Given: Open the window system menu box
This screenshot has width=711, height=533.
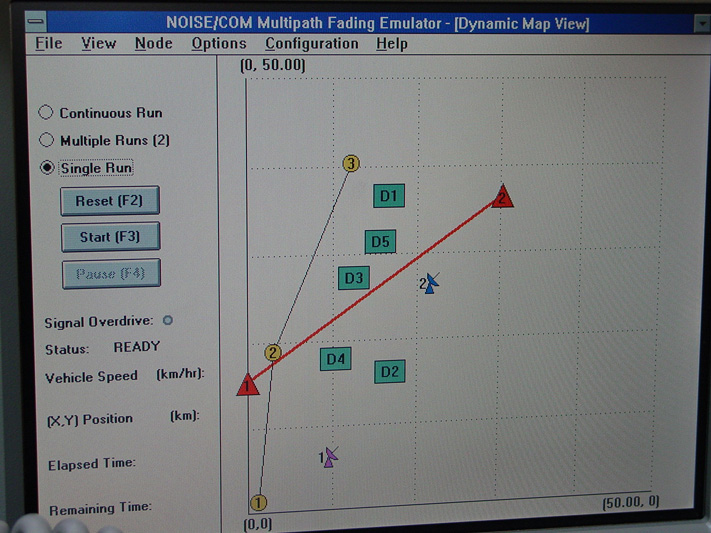Looking at the screenshot, I should [36, 21].
